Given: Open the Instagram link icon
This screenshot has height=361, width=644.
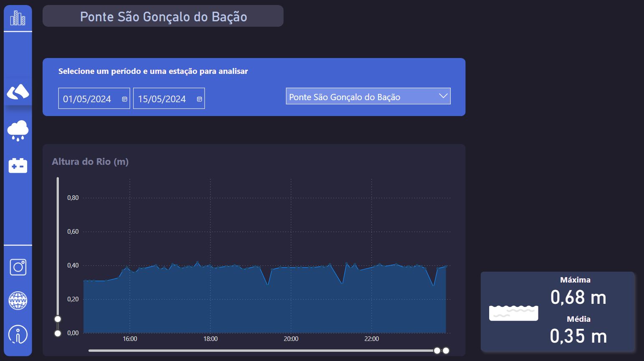Looking at the screenshot, I should click(x=18, y=267).
